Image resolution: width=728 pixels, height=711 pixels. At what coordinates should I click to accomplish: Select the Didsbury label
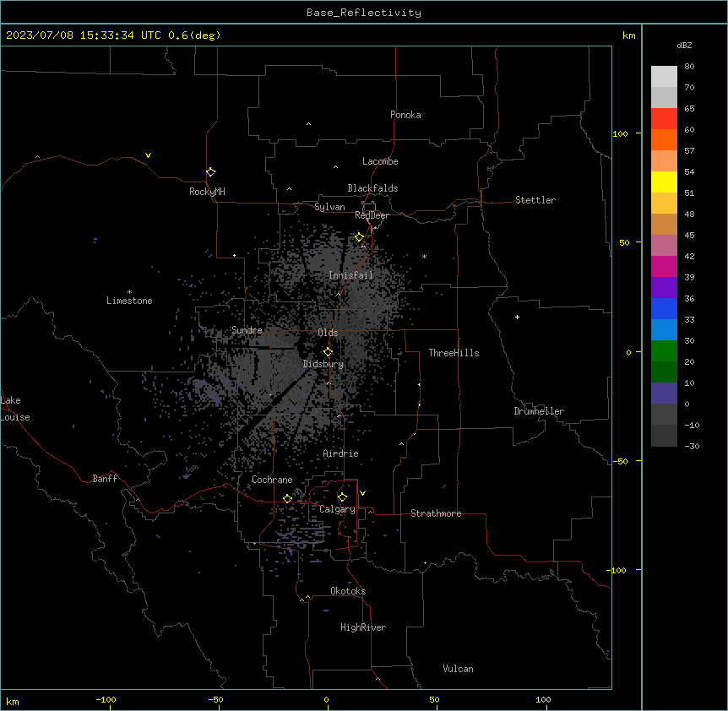click(323, 364)
